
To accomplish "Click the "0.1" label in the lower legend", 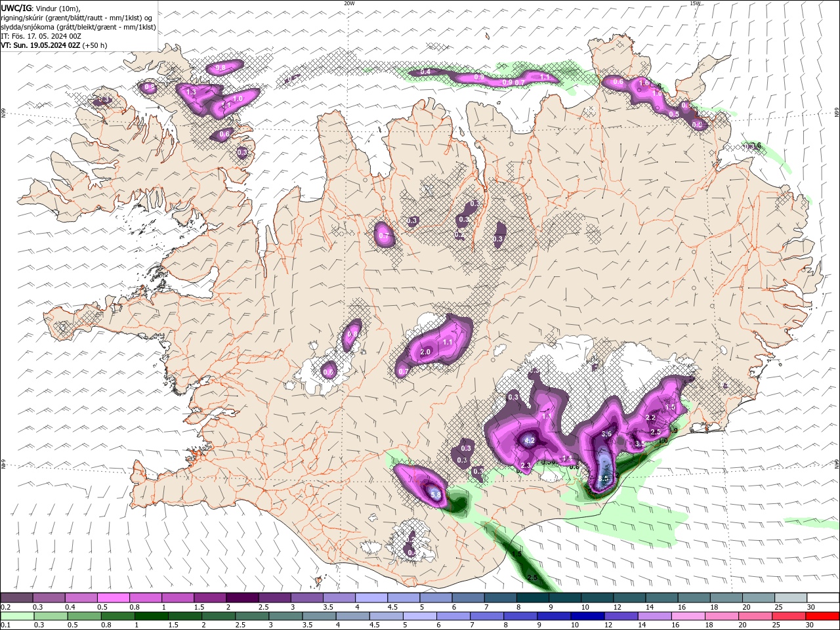I will click(x=6, y=625).
